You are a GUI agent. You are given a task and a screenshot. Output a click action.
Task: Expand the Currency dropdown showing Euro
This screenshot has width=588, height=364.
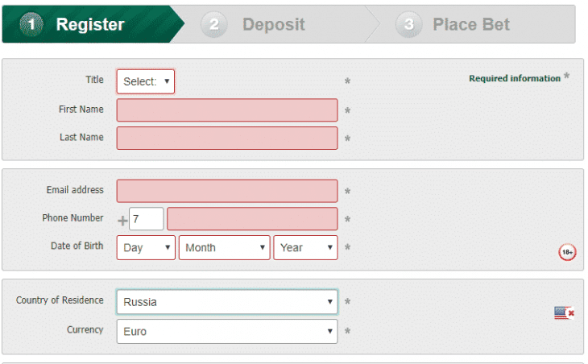pyautogui.click(x=227, y=331)
